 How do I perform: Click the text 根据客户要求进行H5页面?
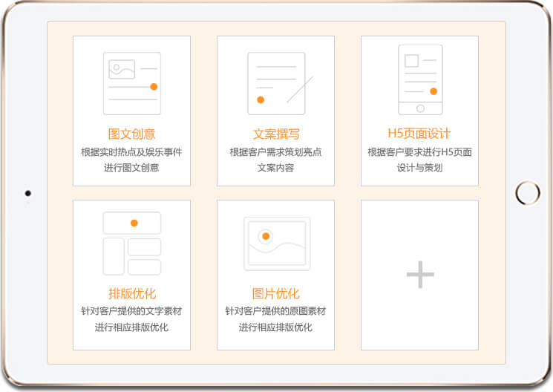coord(419,152)
